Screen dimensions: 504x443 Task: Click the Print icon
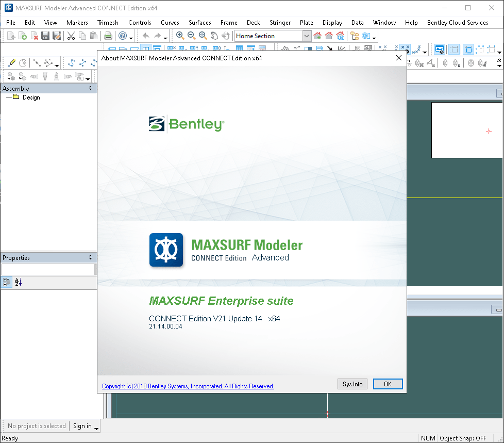pos(107,36)
